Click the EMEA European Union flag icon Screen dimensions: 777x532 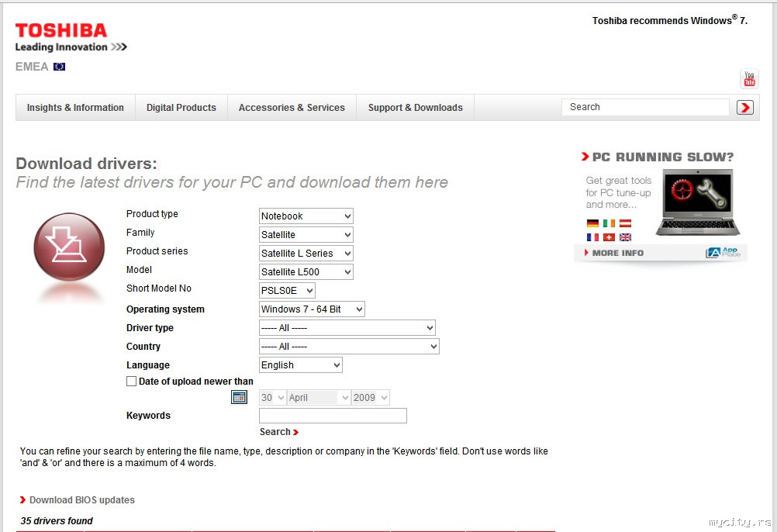(60, 67)
